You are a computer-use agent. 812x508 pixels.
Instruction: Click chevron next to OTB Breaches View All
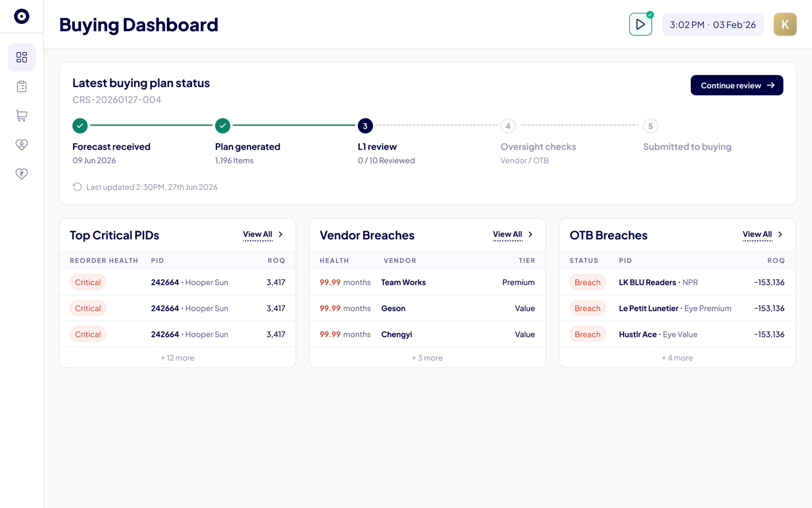[781, 235]
